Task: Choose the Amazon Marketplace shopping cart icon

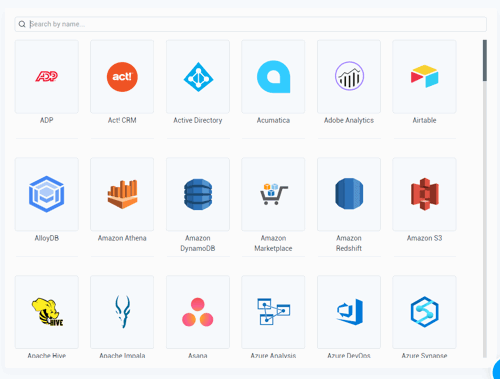Action: [x=273, y=194]
